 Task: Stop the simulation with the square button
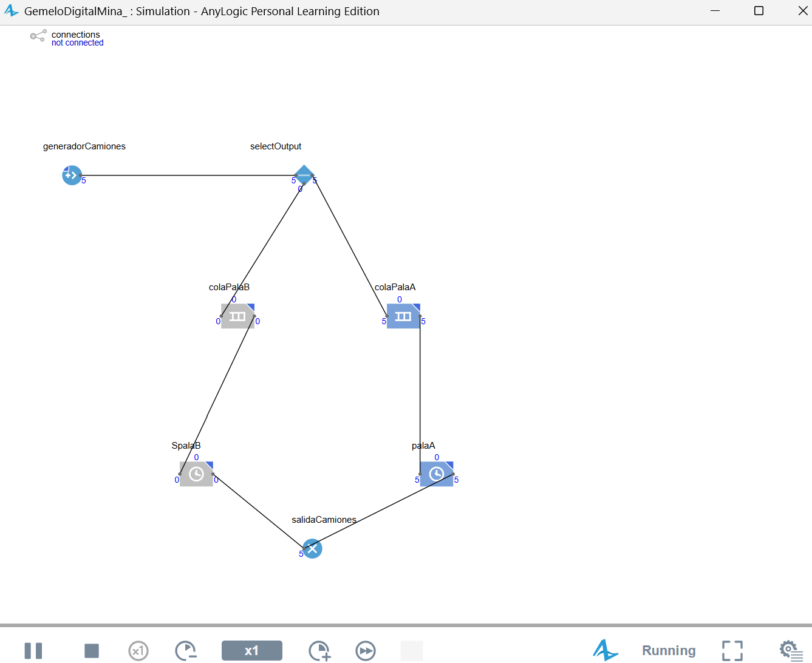(x=92, y=651)
